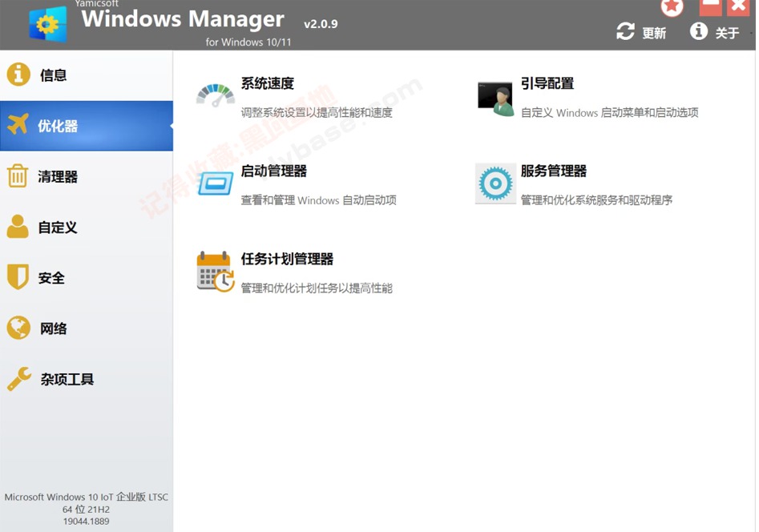Click the shield icon next to 安全

pos(18,277)
